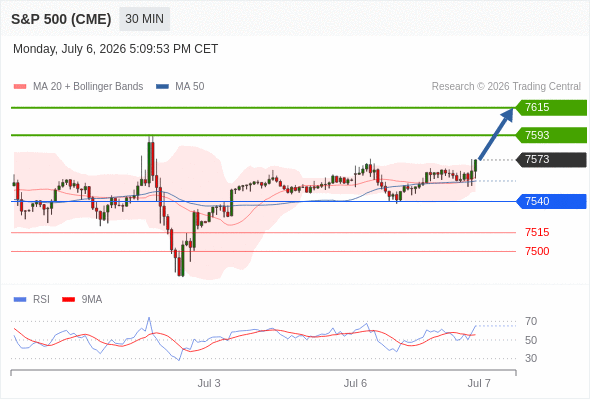Click the RSI 30 oversold level label
The width and height of the screenshot is (590, 400).
coord(531,358)
